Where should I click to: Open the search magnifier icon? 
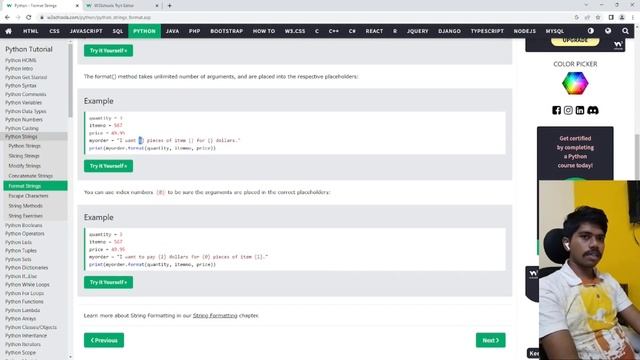pos(625,31)
